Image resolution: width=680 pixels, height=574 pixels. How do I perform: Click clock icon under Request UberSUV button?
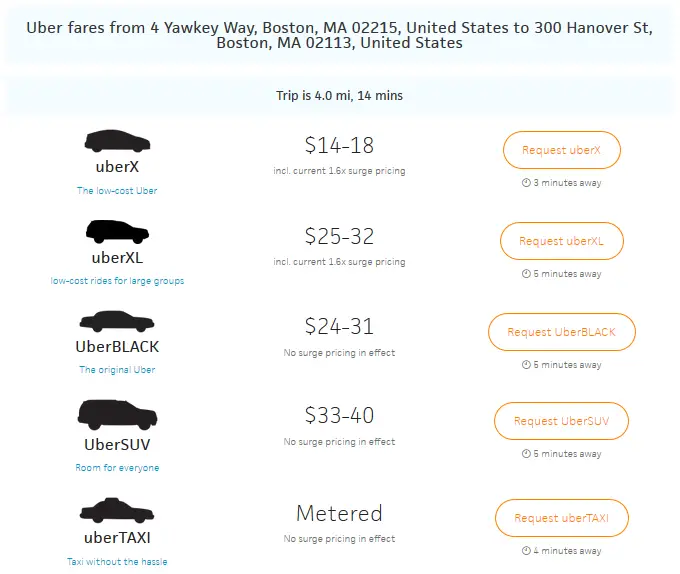click(x=526, y=454)
